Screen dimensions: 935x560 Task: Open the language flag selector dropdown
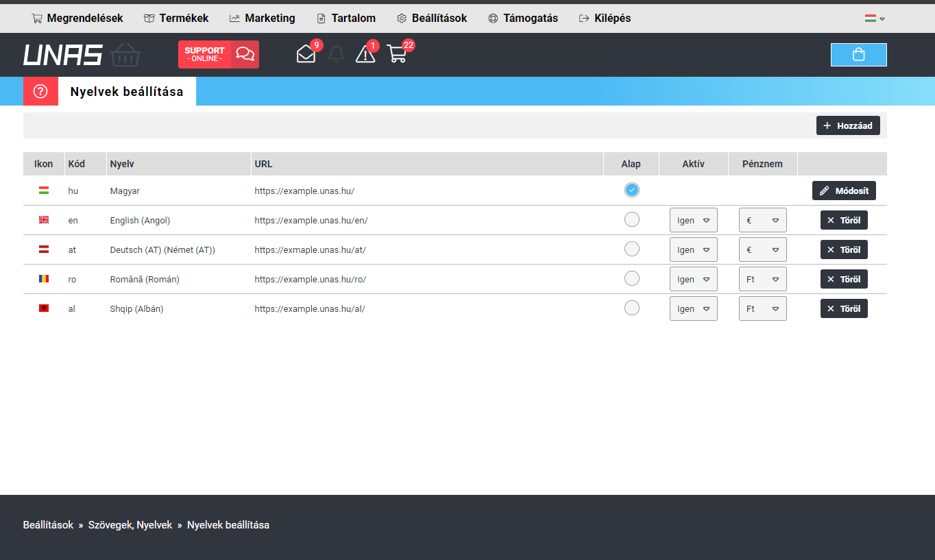point(874,19)
